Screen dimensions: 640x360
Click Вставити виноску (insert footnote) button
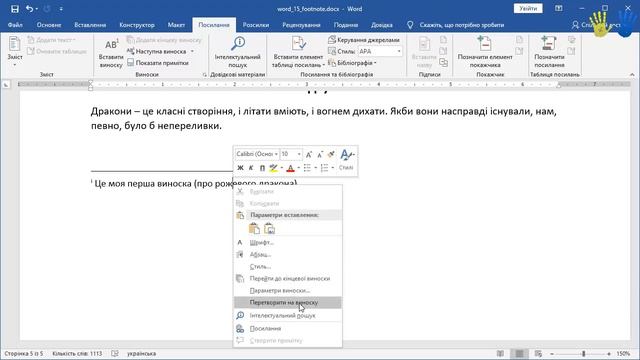(x=111, y=53)
